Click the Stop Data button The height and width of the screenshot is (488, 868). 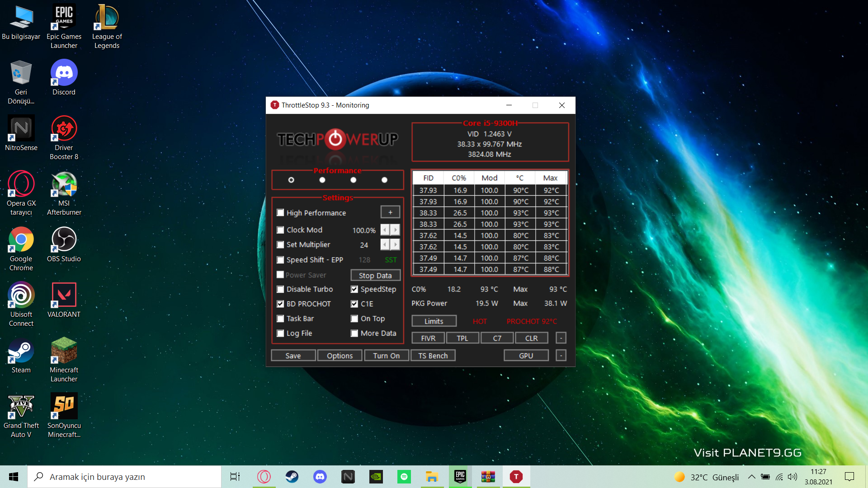(x=375, y=275)
